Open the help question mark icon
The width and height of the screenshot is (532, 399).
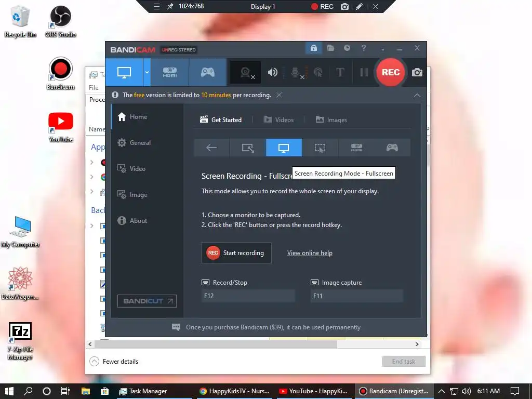click(364, 48)
